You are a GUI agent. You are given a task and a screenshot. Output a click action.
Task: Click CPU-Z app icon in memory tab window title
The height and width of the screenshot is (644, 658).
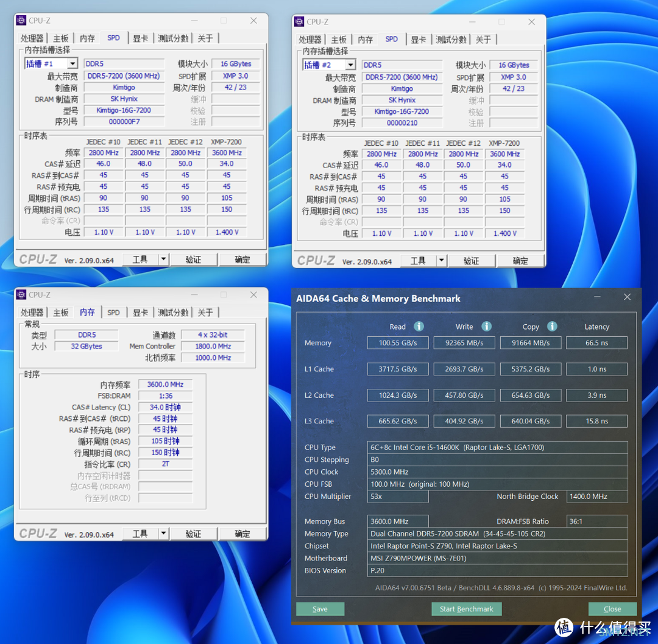pos(21,294)
